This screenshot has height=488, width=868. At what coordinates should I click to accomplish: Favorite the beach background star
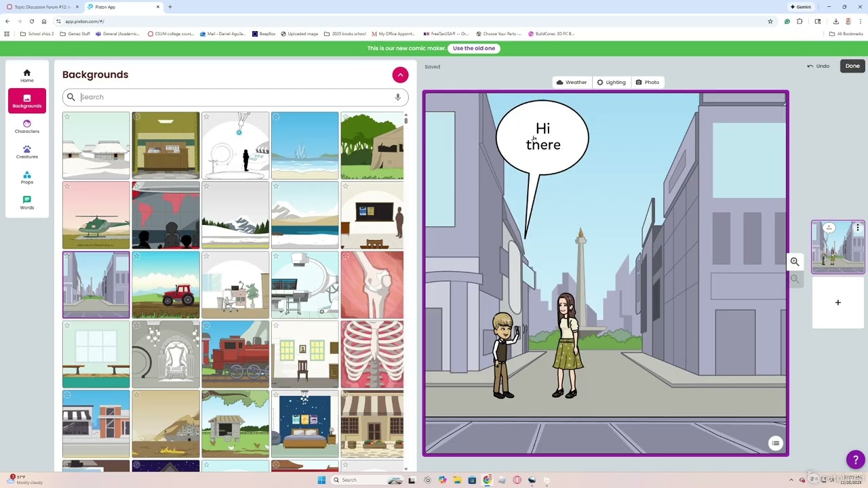pos(276,117)
